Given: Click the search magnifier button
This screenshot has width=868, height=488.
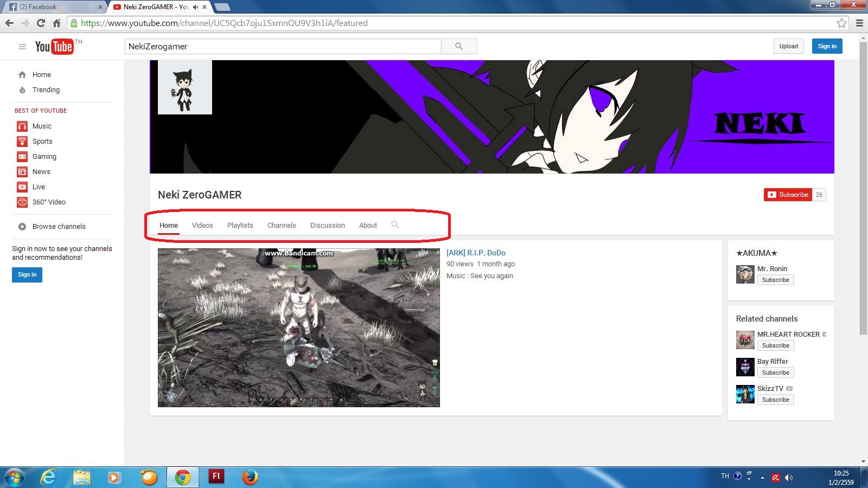Looking at the screenshot, I should click(459, 47).
